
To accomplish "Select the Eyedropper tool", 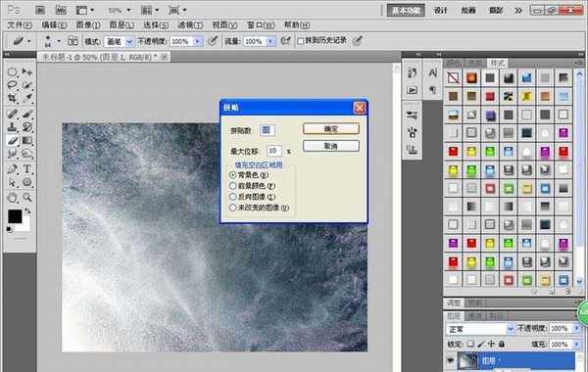I will pyautogui.click(x=27, y=99).
